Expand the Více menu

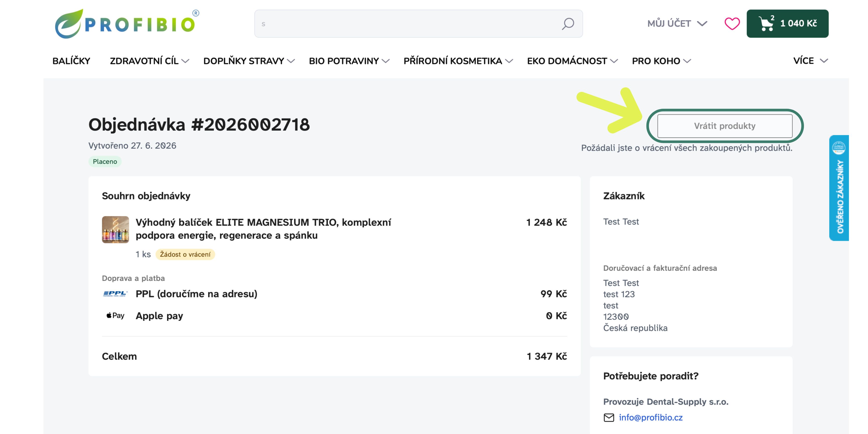(810, 61)
